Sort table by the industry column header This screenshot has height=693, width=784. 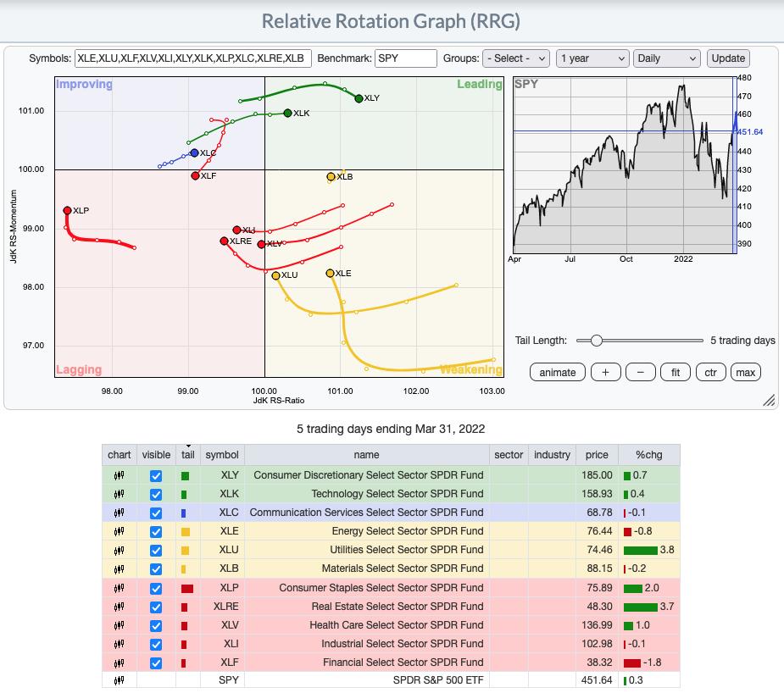pos(552,455)
